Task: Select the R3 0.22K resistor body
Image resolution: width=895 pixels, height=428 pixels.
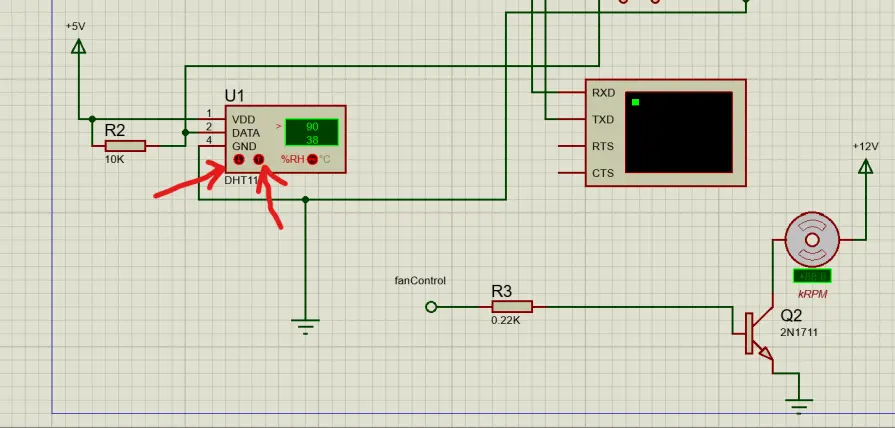Action: pyautogui.click(x=512, y=307)
